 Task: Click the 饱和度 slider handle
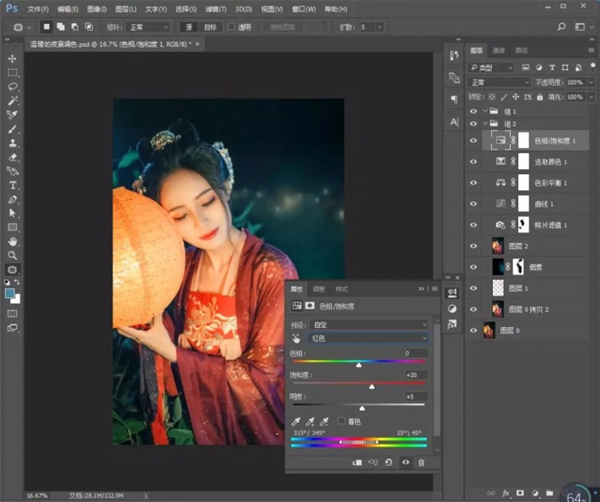(372, 386)
